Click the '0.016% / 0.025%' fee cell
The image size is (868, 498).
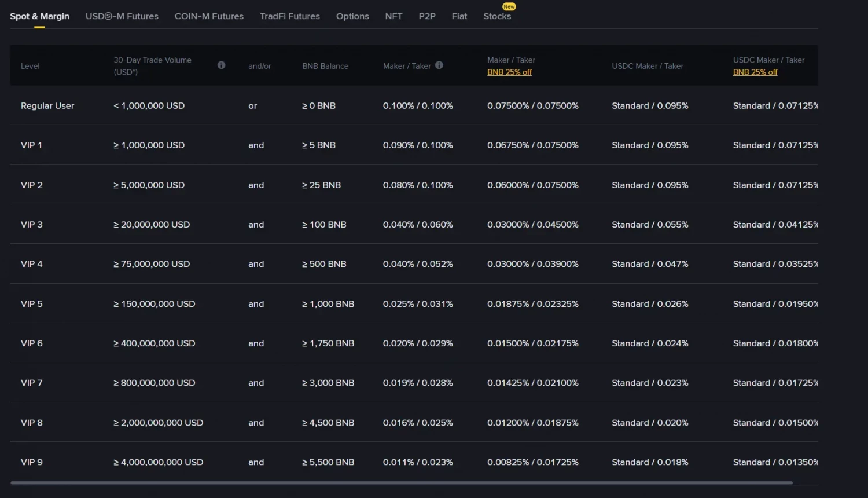click(x=418, y=423)
